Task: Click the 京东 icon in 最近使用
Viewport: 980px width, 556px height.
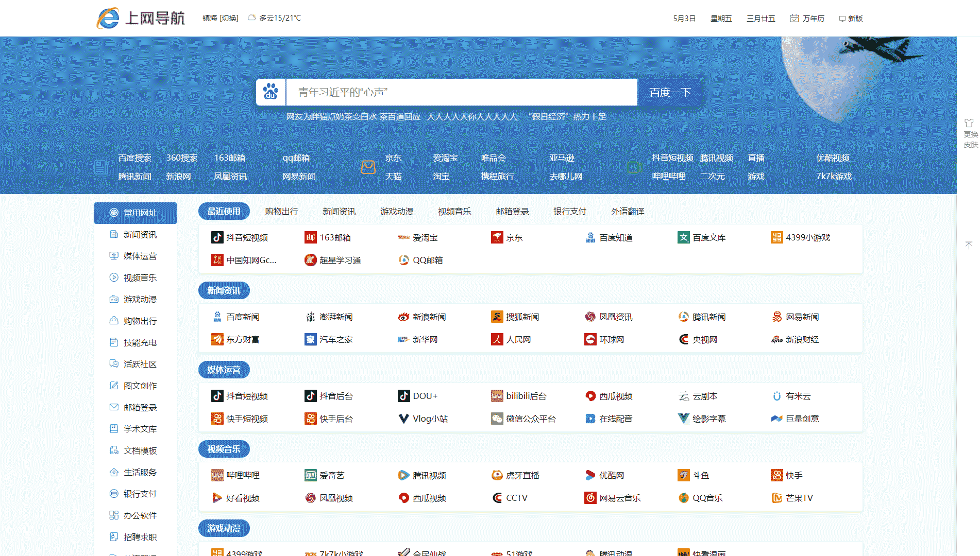Action: [x=497, y=237]
